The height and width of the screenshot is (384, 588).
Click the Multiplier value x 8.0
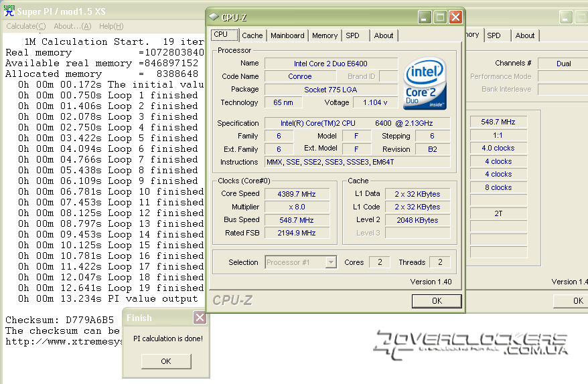(297, 207)
